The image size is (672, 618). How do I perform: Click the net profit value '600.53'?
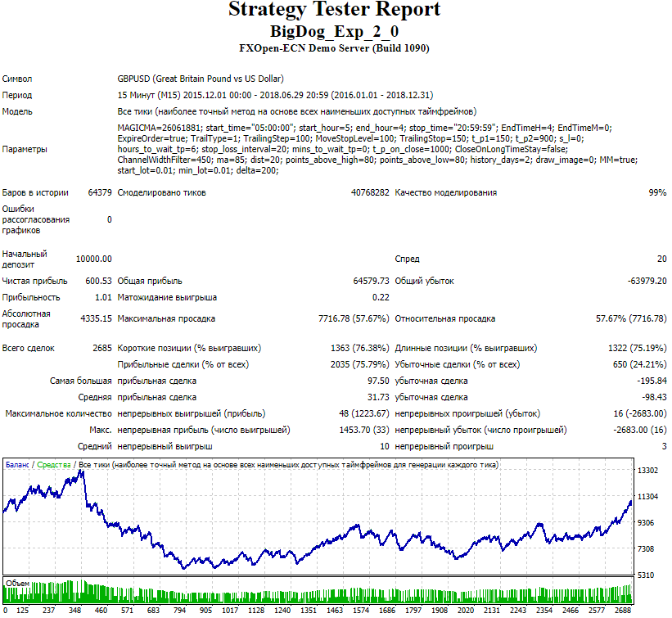coord(98,281)
